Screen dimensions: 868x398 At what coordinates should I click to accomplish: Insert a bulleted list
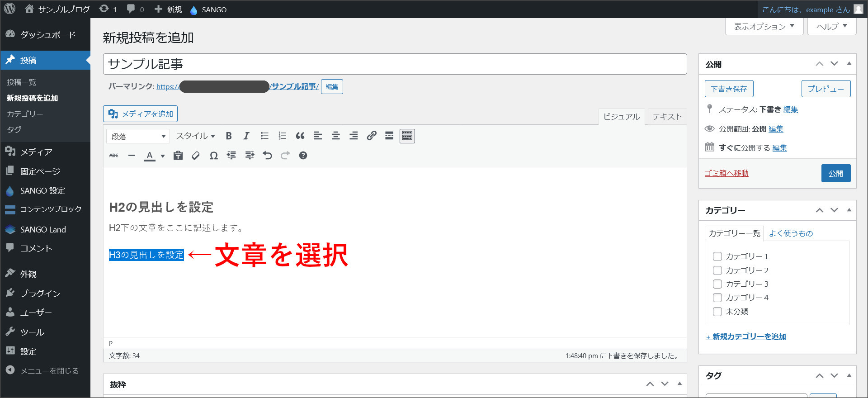[264, 136]
